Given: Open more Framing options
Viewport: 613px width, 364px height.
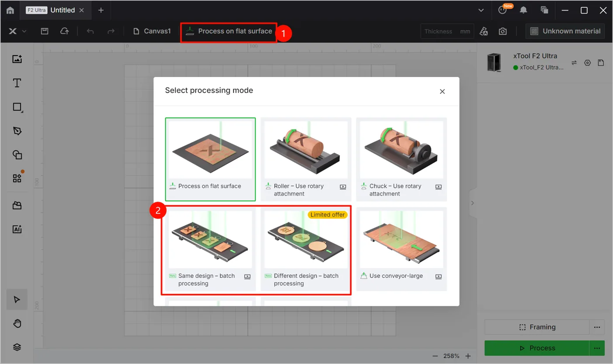Looking at the screenshot, I should pyautogui.click(x=597, y=327).
